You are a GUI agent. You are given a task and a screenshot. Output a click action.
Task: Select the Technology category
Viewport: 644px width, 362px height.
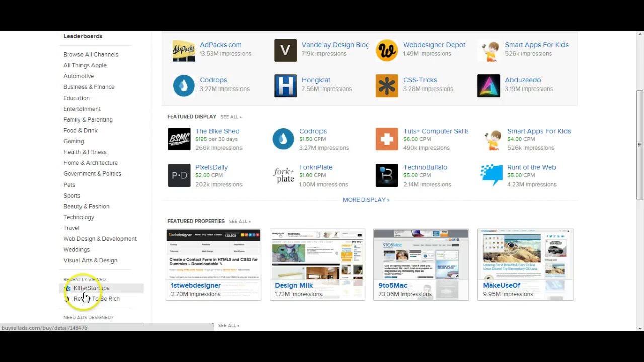coord(79,217)
